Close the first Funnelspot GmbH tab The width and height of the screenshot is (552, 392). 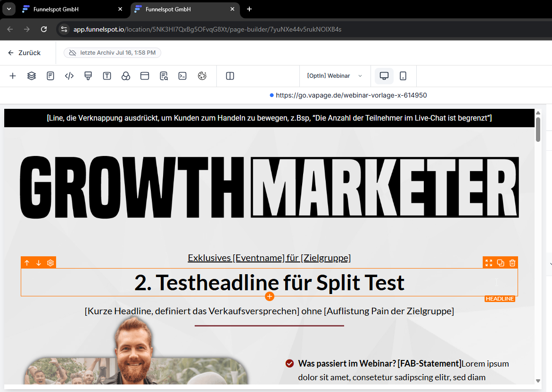pos(120,9)
